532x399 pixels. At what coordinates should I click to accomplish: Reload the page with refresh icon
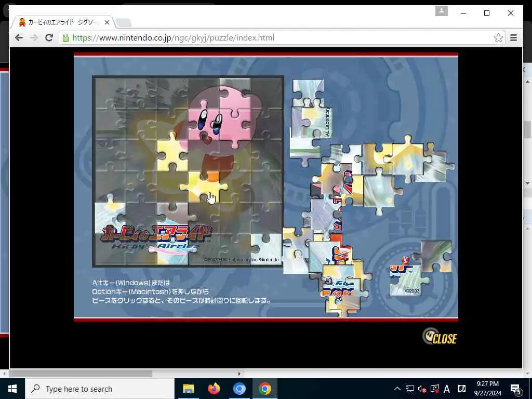49,37
